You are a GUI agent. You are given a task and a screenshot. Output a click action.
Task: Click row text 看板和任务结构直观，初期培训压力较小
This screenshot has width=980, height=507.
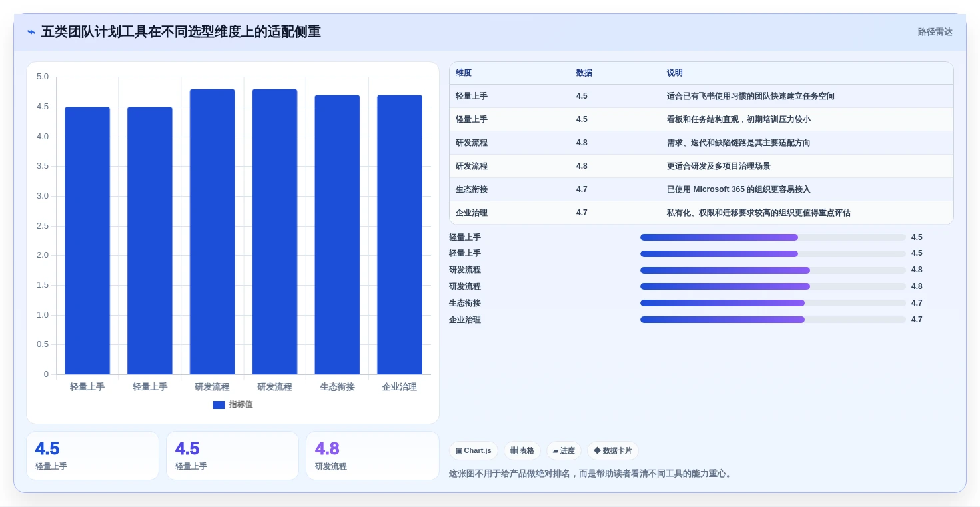(739, 119)
